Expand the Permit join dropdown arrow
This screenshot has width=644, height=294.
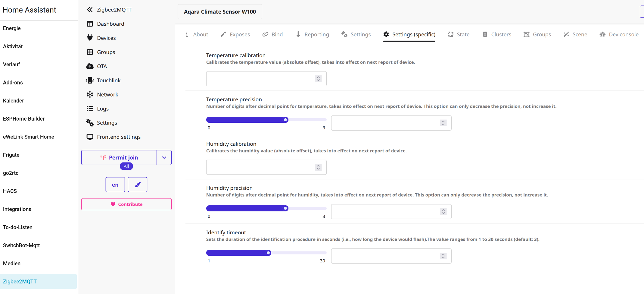coord(164,157)
